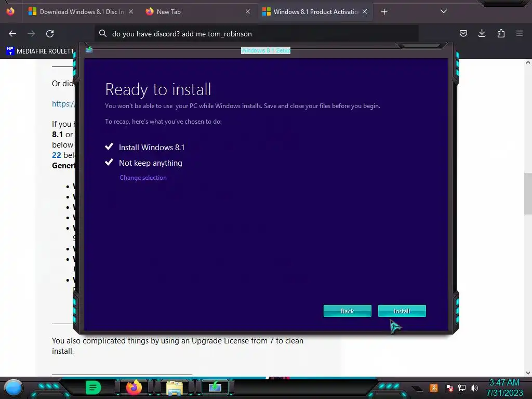Click the 'Install Windows 8.1' recap text
The width and height of the screenshot is (532, 399).
coord(152,147)
